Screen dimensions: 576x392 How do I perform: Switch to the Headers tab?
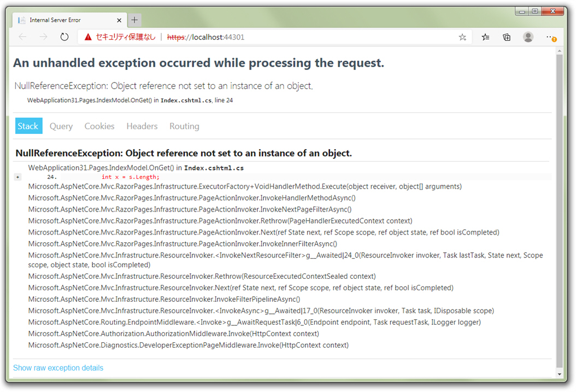(142, 126)
